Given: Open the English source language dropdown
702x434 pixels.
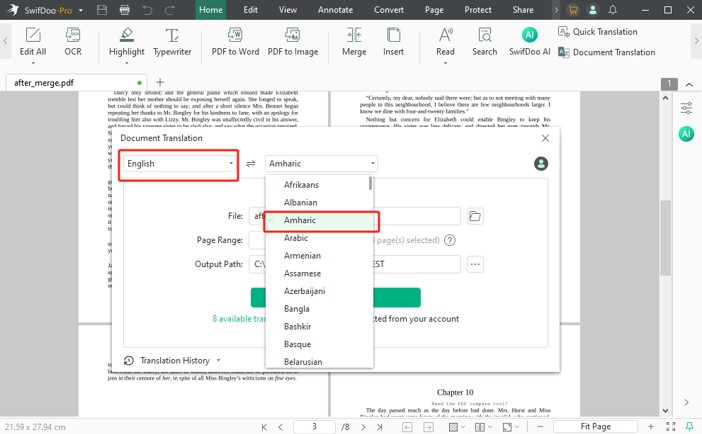Looking at the screenshot, I should [180, 163].
